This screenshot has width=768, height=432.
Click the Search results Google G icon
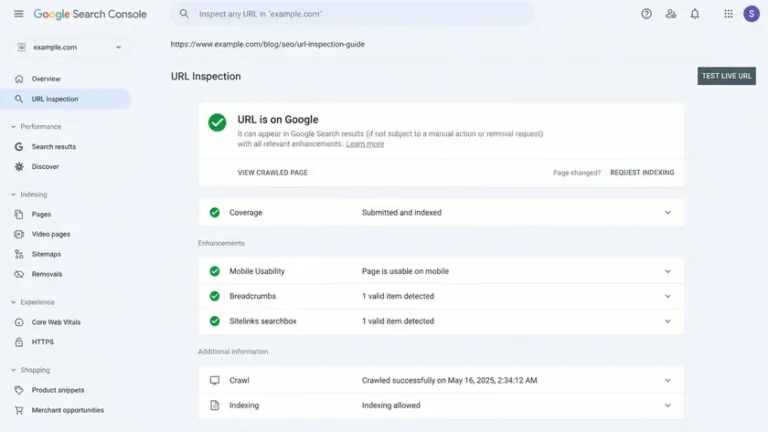pyautogui.click(x=19, y=146)
